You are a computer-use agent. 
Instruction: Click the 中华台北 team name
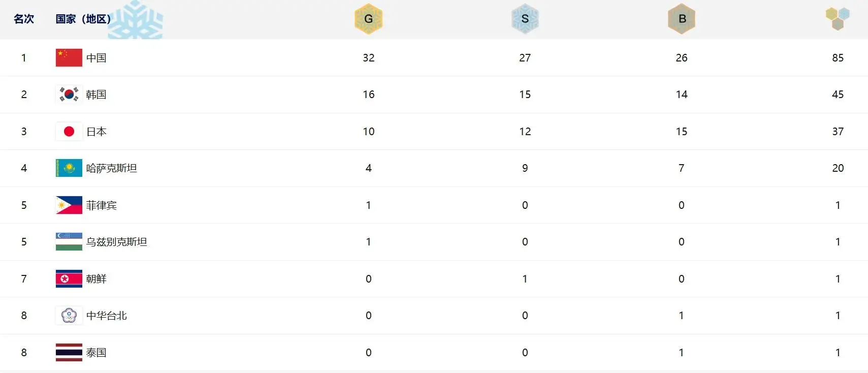click(x=107, y=316)
